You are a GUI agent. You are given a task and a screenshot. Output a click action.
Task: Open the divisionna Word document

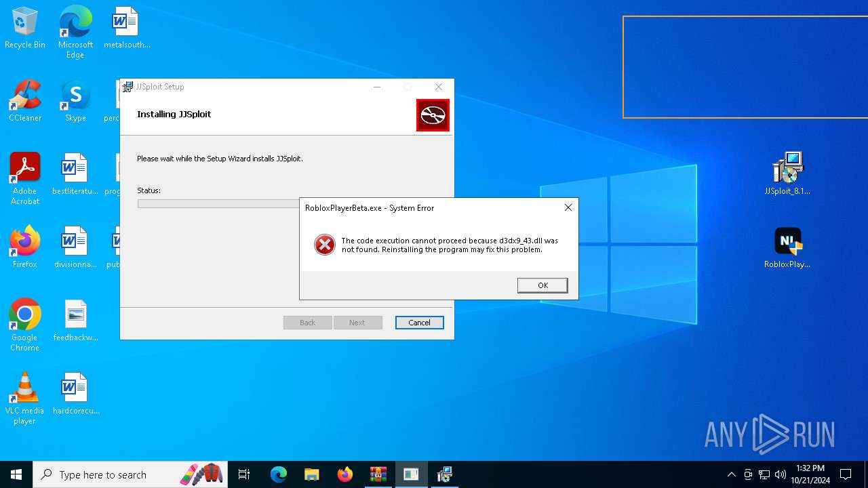point(75,247)
